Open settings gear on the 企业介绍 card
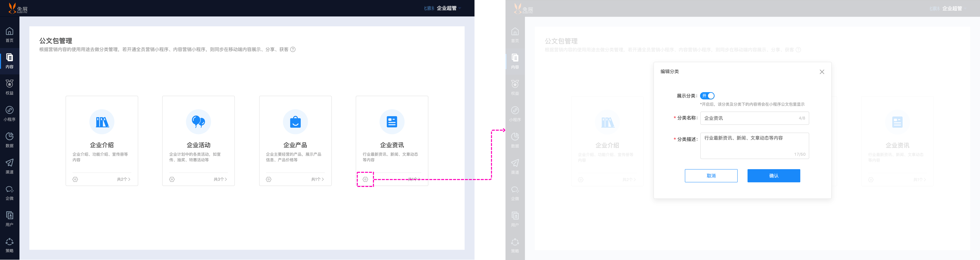This screenshot has width=980, height=260. tap(75, 179)
